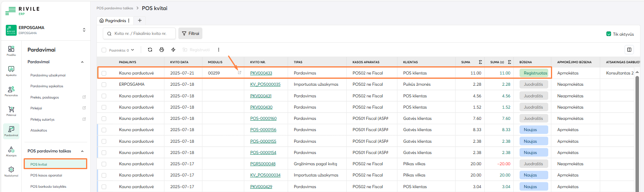Go to Pirkimai shopping cart icon

pos(11,111)
